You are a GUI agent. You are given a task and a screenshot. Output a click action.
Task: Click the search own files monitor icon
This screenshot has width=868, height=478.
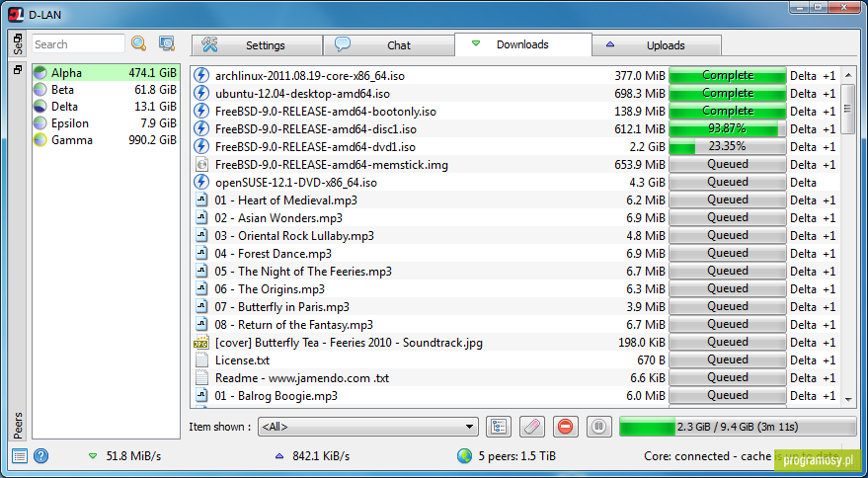pos(167,43)
